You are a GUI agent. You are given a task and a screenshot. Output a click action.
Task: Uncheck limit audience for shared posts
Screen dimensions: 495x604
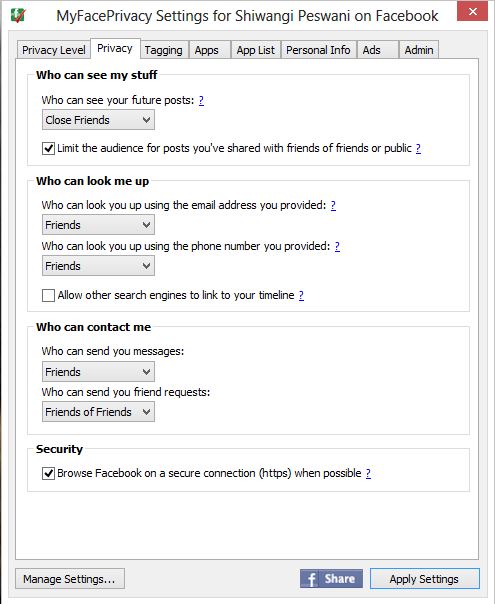point(48,148)
